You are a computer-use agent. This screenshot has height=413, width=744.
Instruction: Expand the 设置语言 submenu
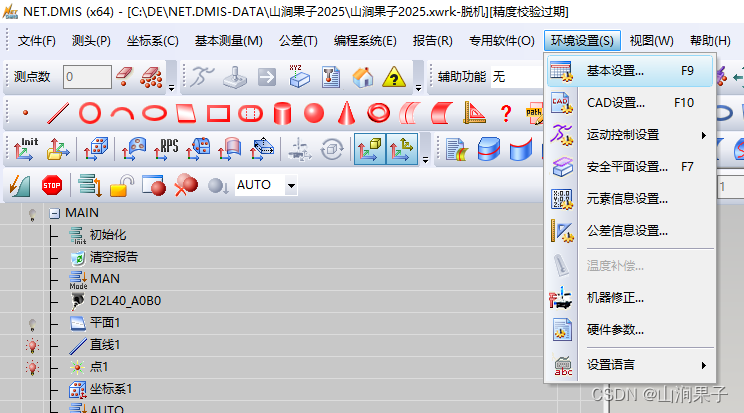click(631, 365)
